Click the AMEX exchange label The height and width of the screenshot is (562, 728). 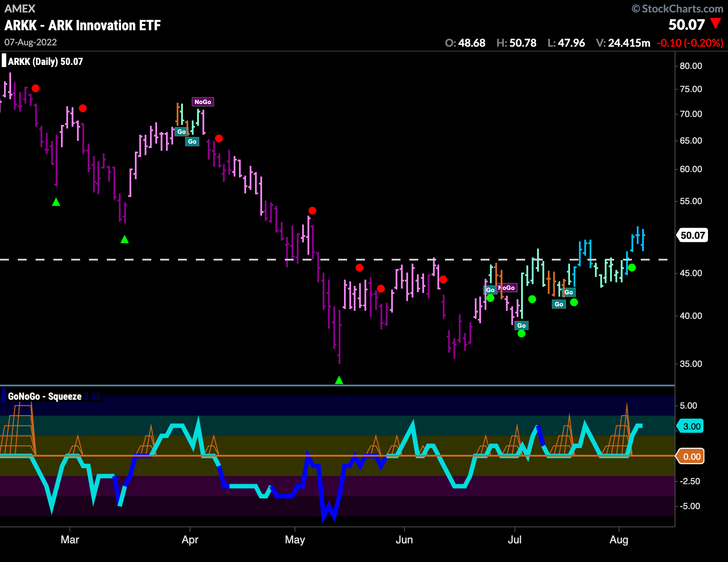point(20,8)
